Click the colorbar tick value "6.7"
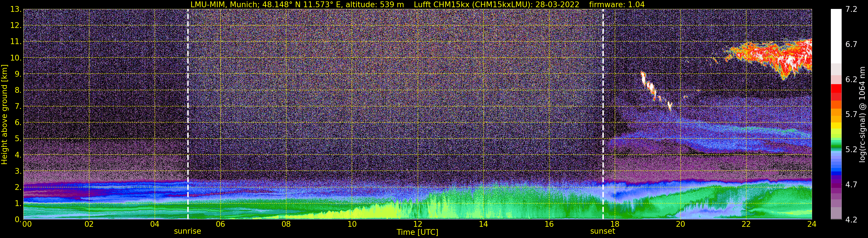This screenshot has height=238, width=868. [x=851, y=44]
